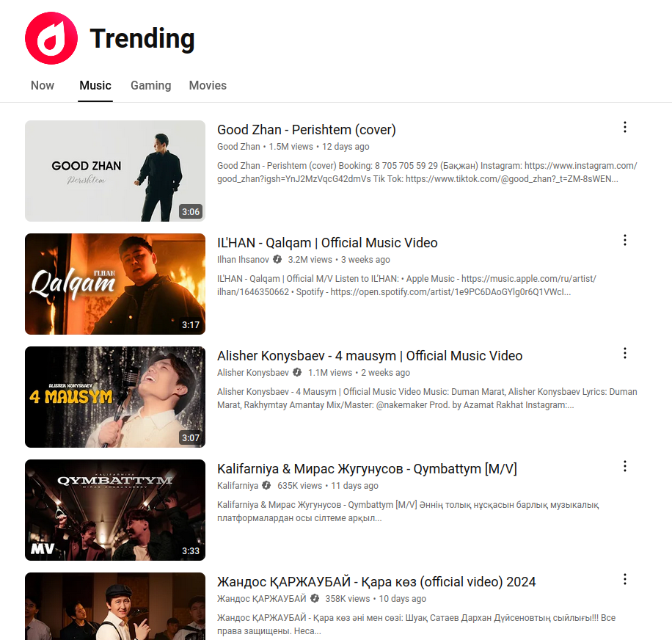Viewport: 672px width, 640px height.
Task: Switch to the Gaming tab
Action: click(151, 85)
